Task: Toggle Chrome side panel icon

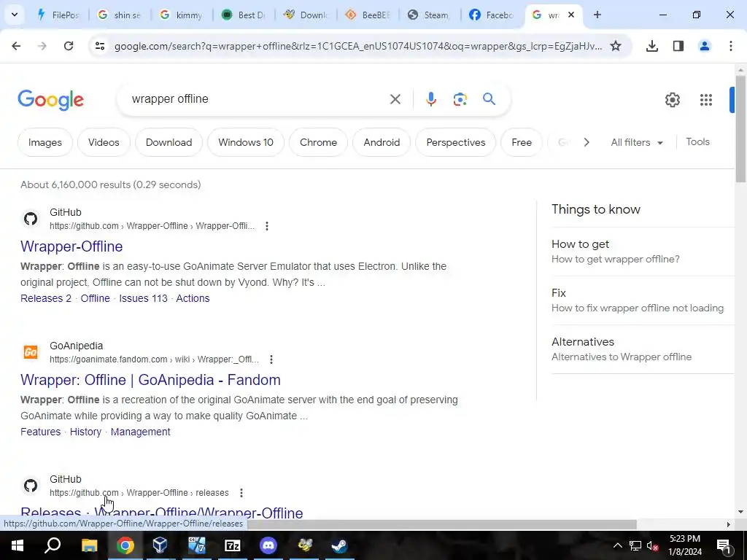Action: coord(678,46)
